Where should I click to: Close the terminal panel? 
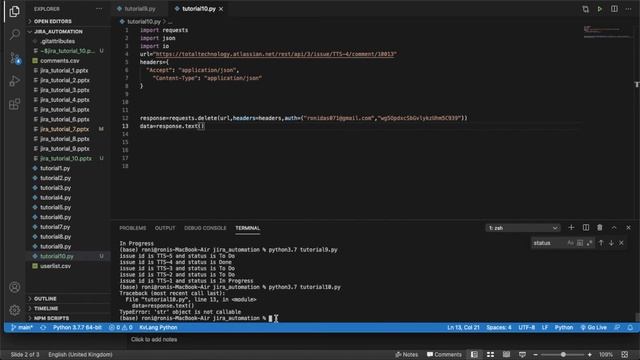628,227
